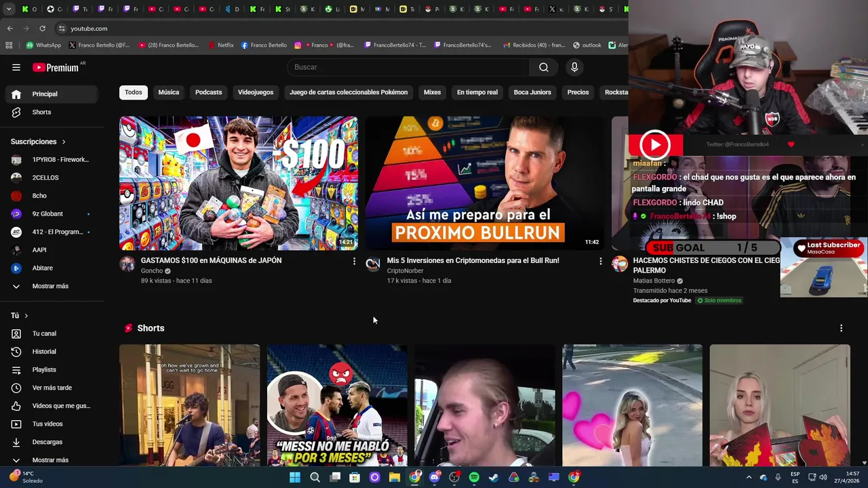Open Spotify from the taskbar
Screen dimensions: 868x488
[474, 477]
